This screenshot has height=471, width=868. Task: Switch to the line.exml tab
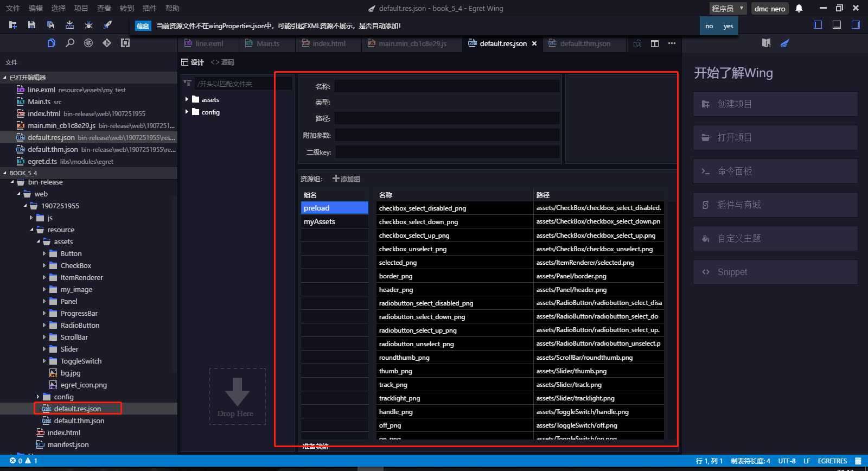pyautogui.click(x=209, y=43)
